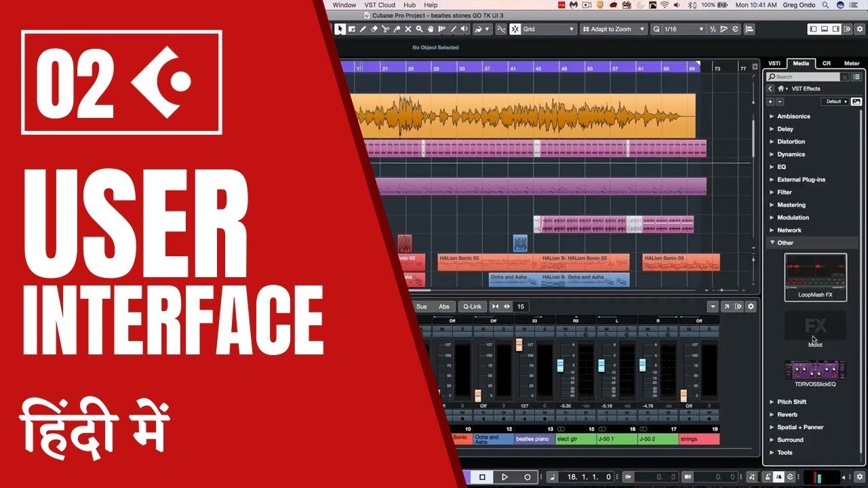This screenshot has height=488, width=868.
Task: Pick the Eraser tool in toolbar
Action: pyautogui.click(x=374, y=29)
